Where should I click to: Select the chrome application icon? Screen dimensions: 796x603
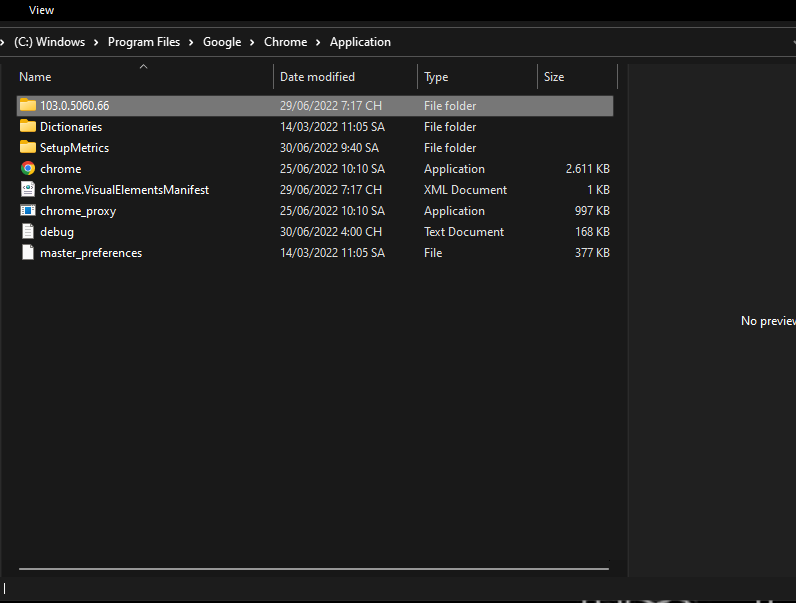coord(28,169)
